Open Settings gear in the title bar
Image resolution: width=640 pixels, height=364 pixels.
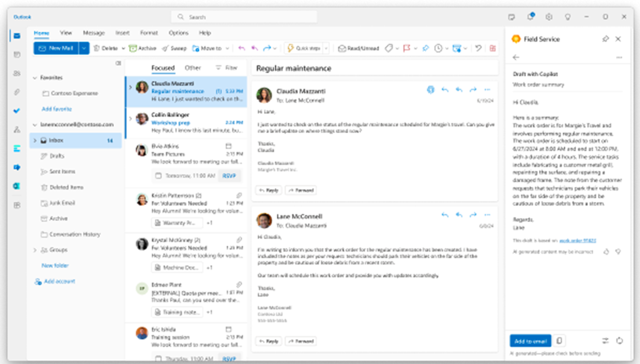coord(549,17)
